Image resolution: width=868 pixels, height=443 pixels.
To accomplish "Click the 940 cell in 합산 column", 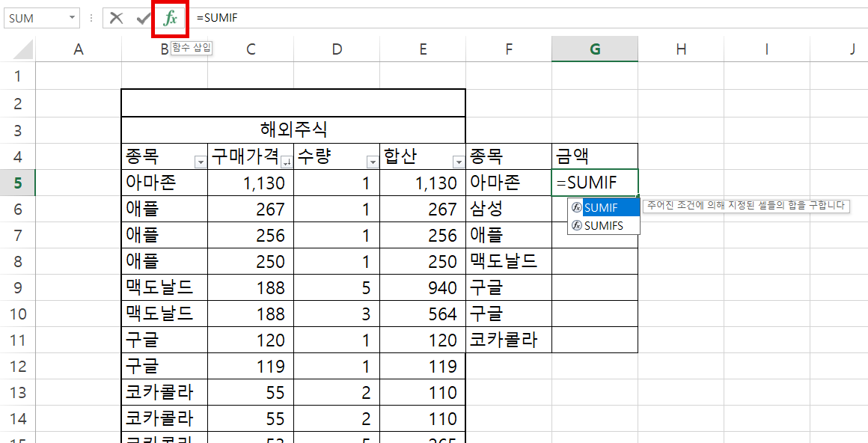I will [423, 287].
